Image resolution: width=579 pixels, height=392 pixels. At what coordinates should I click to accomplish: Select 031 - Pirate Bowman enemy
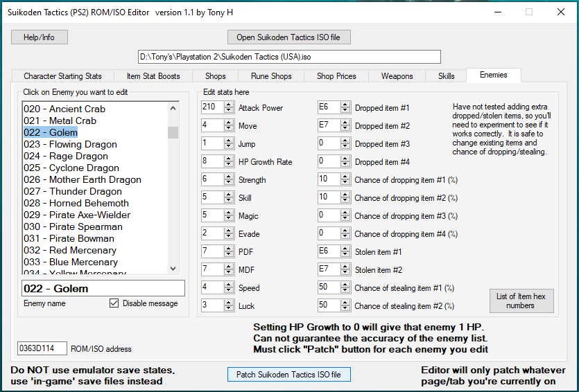coord(94,239)
